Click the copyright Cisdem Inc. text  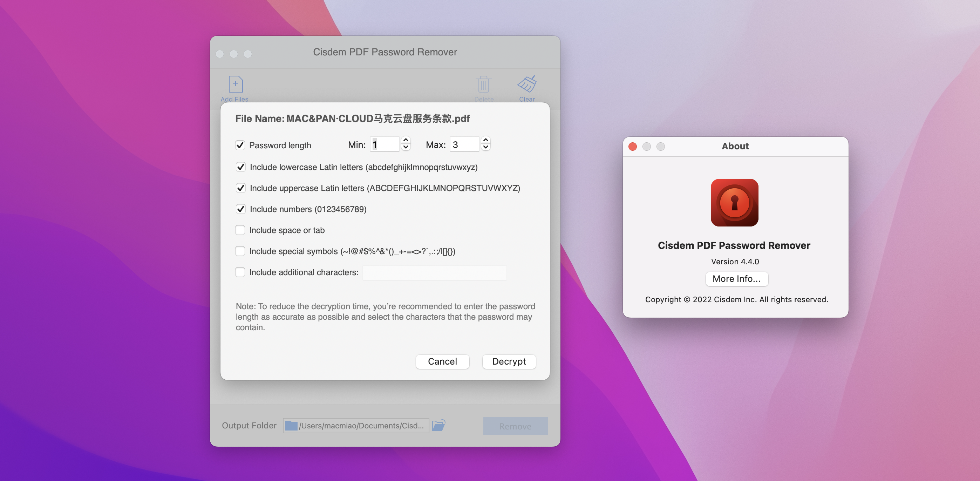736,299
